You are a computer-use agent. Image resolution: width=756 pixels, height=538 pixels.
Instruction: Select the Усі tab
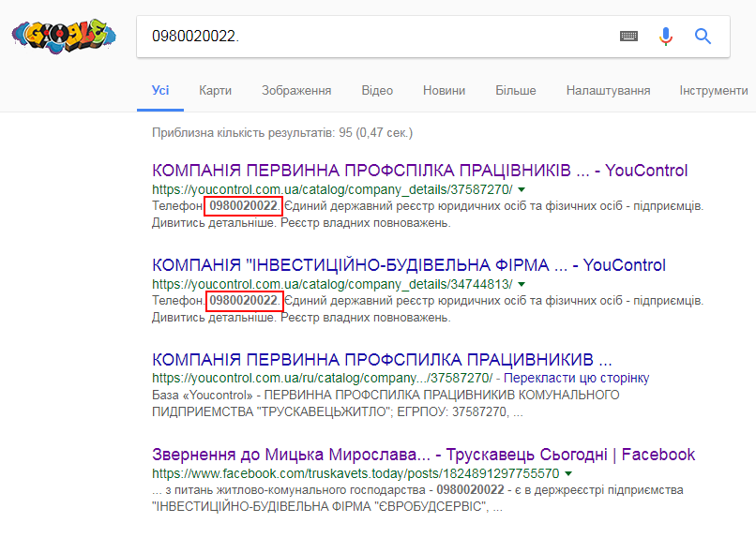pyautogui.click(x=160, y=91)
